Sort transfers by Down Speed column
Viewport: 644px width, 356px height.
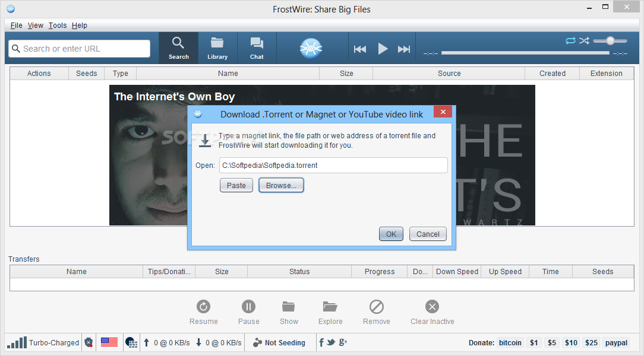pyautogui.click(x=457, y=272)
